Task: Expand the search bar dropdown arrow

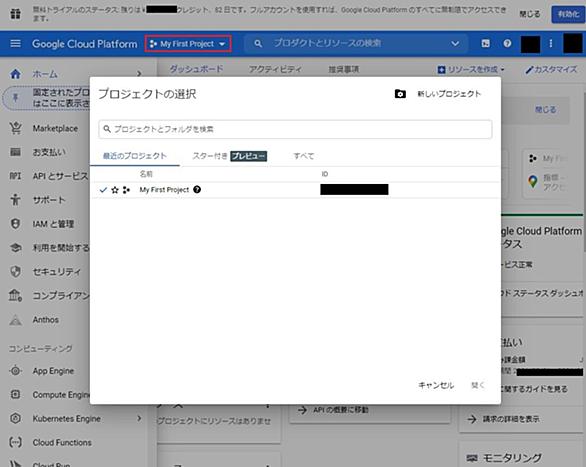Action: 455,44
